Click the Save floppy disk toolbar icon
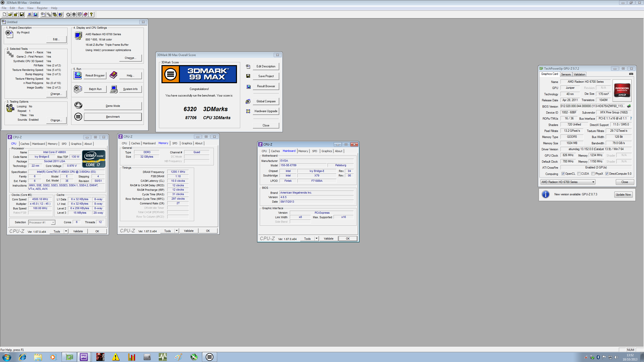 pos(22,14)
